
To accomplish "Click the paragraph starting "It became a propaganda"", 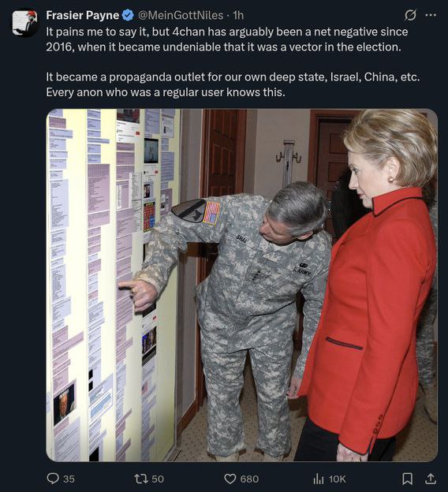I will click(x=233, y=84).
